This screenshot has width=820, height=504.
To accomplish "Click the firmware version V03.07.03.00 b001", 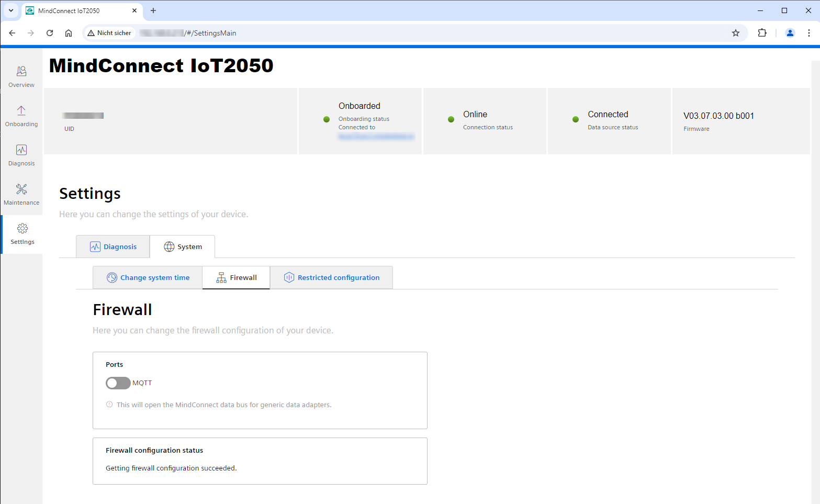I will (718, 116).
